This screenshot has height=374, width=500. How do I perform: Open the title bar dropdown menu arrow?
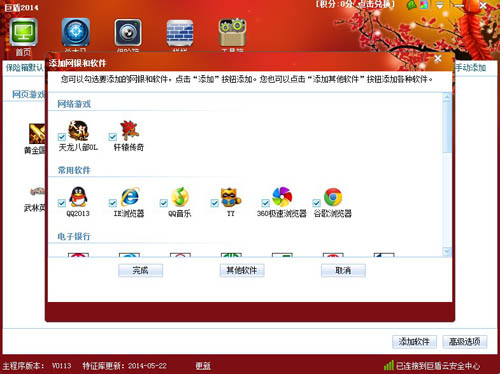pos(440,5)
